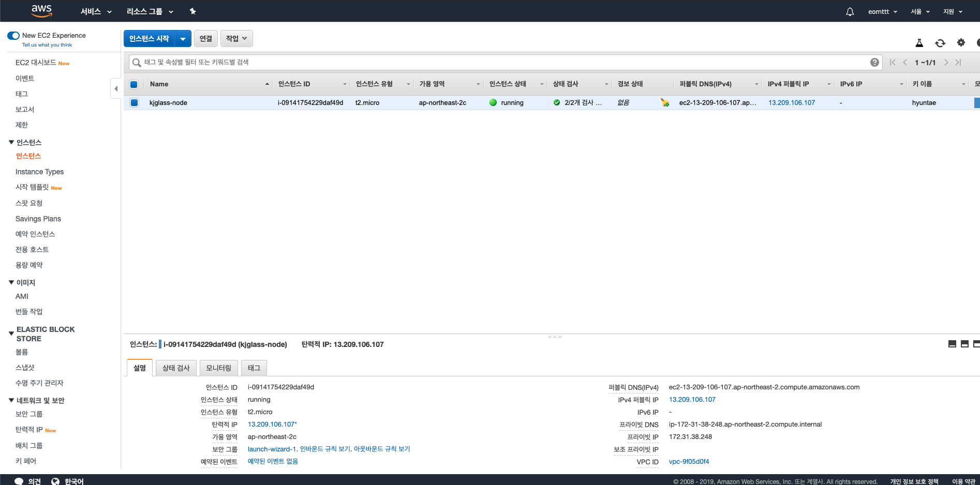
Task: Click 아웃바운드 규칙 보기 link
Action: [x=382, y=449]
